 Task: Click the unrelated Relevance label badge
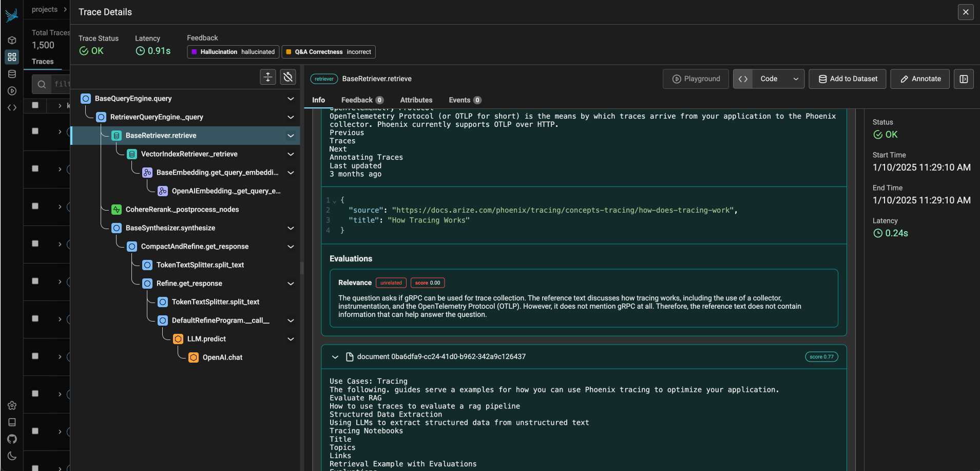pos(391,282)
